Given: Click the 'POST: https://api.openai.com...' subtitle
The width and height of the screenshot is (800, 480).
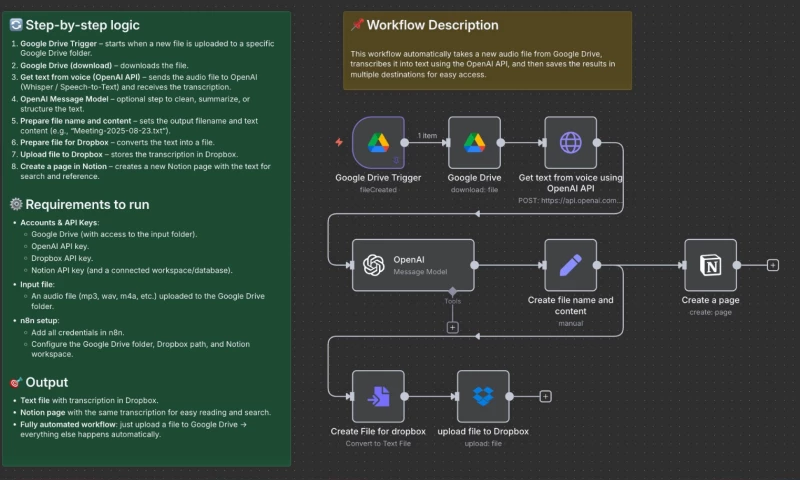Looking at the screenshot, I should point(570,200).
